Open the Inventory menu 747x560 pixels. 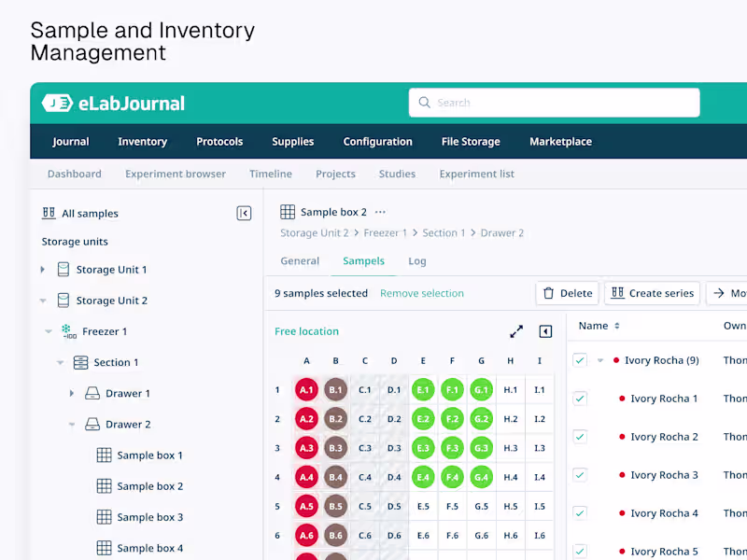click(x=142, y=141)
